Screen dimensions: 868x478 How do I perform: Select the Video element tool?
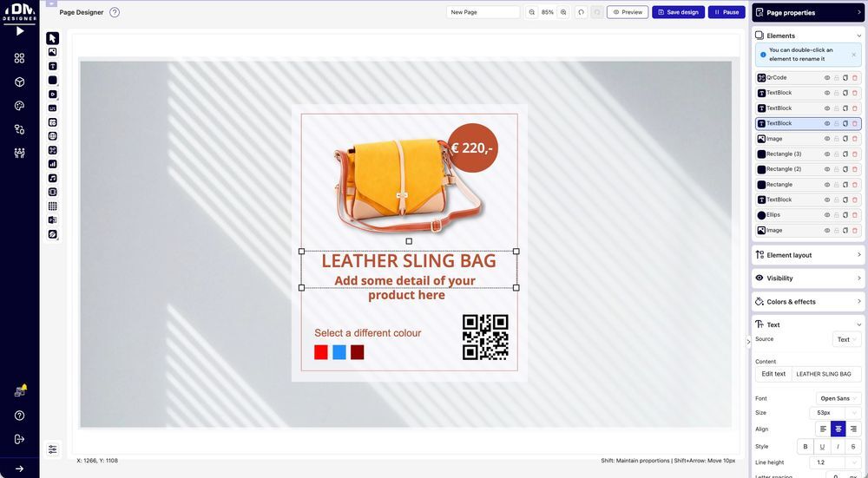pos(53,94)
